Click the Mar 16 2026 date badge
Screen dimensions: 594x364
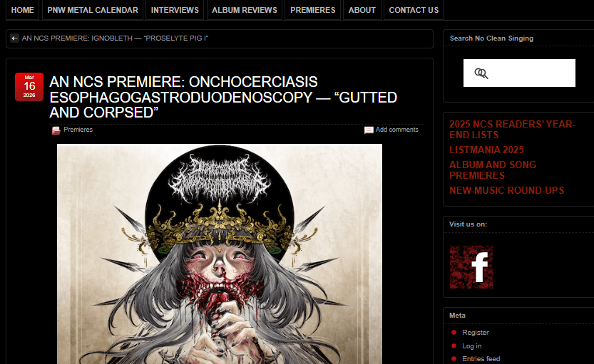(x=29, y=87)
